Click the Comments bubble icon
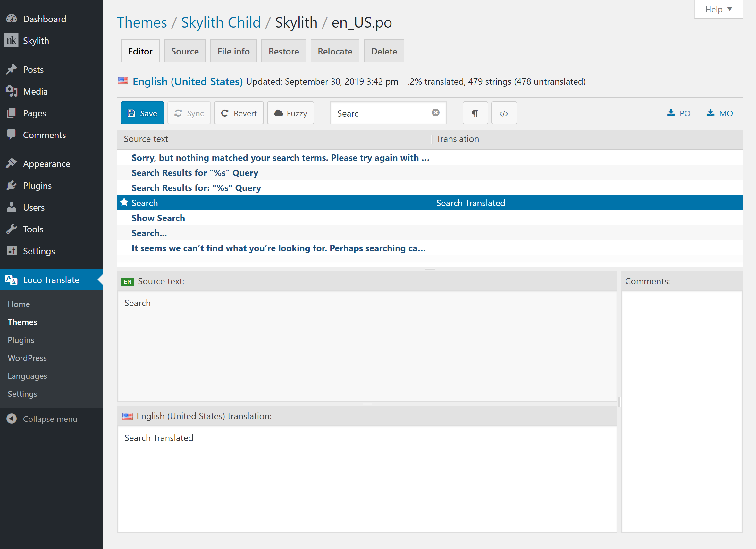This screenshot has height=549, width=756. [x=12, y=135]
